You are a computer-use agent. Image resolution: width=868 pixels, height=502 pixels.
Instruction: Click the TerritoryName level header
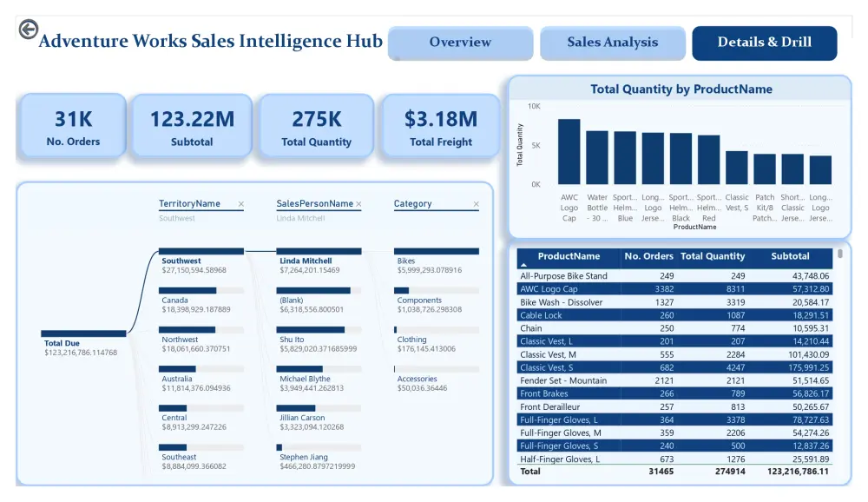[x=189, y=204]
